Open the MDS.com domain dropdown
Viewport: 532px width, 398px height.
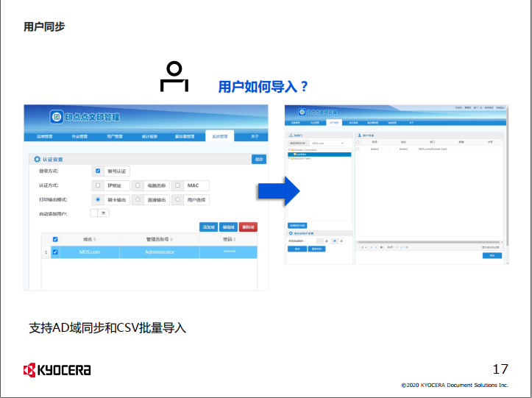coord(326,143)
